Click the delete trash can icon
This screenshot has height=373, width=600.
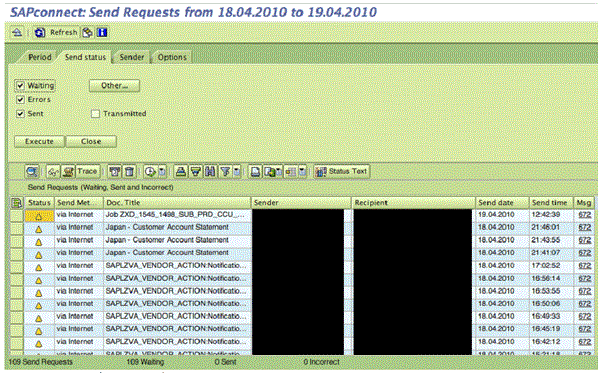pyautogui.click(x=129, y=171)
